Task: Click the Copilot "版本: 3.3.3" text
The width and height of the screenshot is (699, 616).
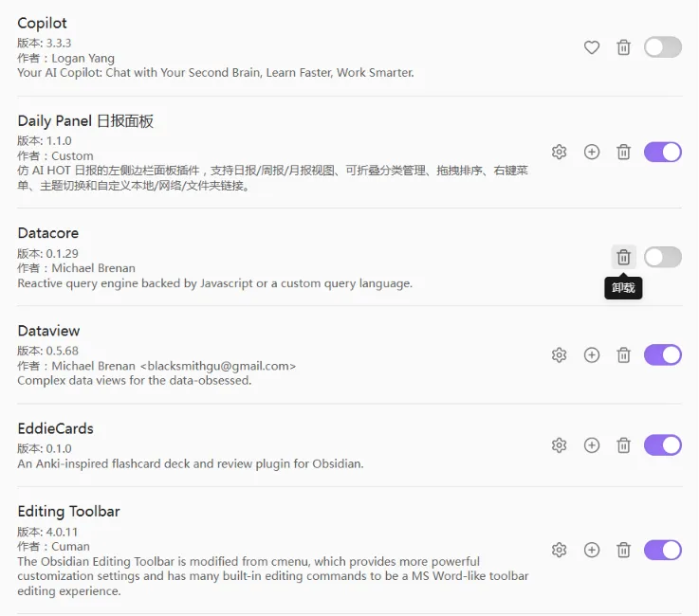Action: point(45,44)
